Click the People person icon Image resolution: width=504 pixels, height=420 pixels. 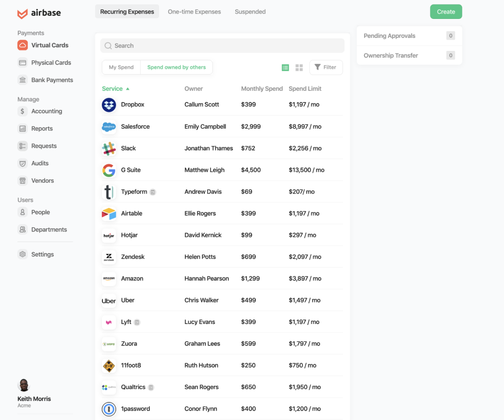[23, 212]
